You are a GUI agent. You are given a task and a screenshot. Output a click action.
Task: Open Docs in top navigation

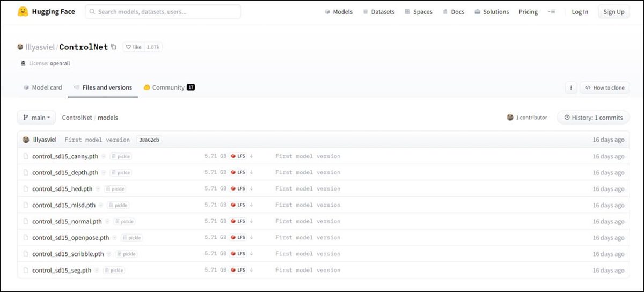tap(453, 12)
